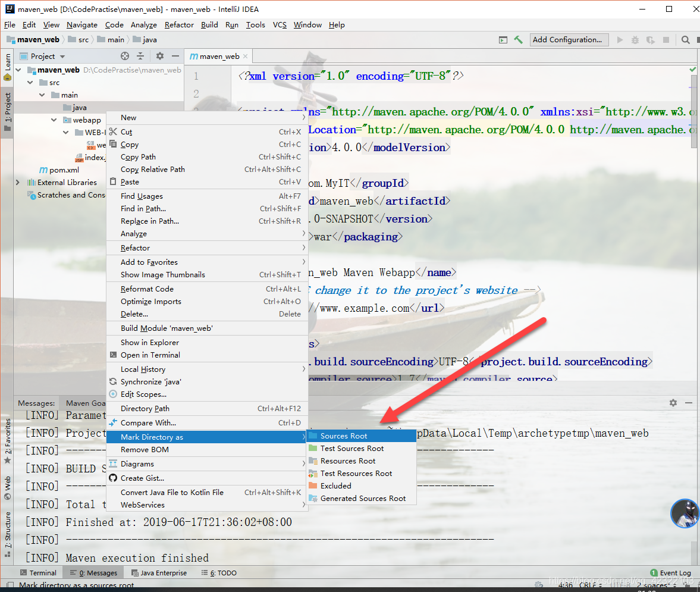Select Test Resources Root option

coord(362,473)
